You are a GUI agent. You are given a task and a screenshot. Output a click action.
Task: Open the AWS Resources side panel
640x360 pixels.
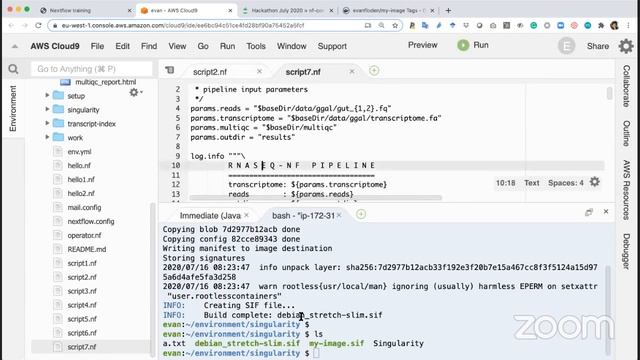coord(627,190)
